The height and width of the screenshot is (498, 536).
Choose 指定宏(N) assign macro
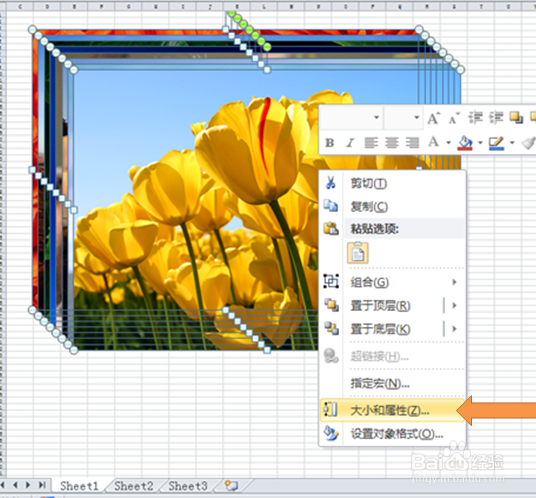tap(392, 383)
